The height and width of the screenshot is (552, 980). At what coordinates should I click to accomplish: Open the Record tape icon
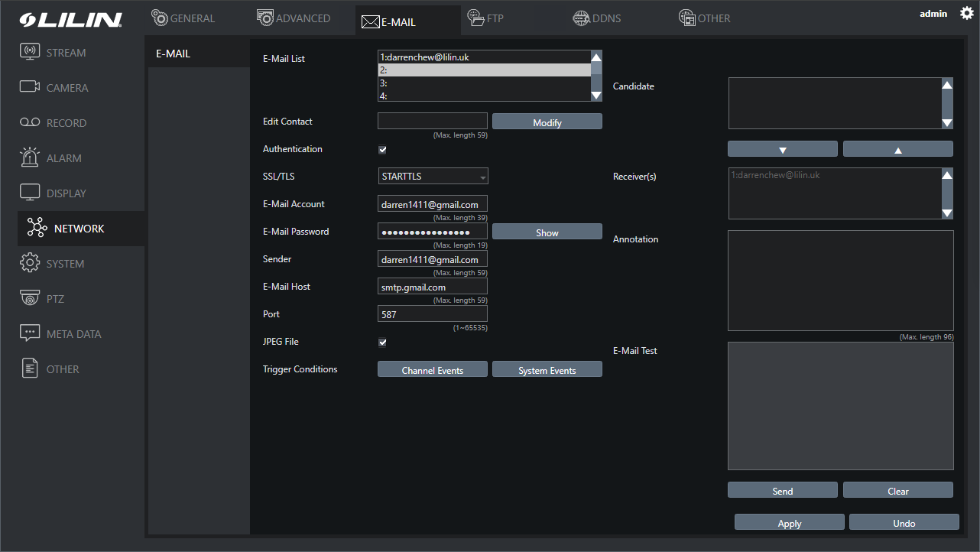click(30, 122)
